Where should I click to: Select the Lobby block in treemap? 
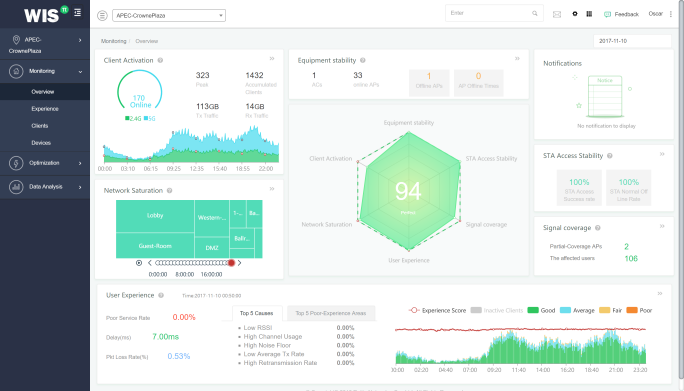pos(155,216)
